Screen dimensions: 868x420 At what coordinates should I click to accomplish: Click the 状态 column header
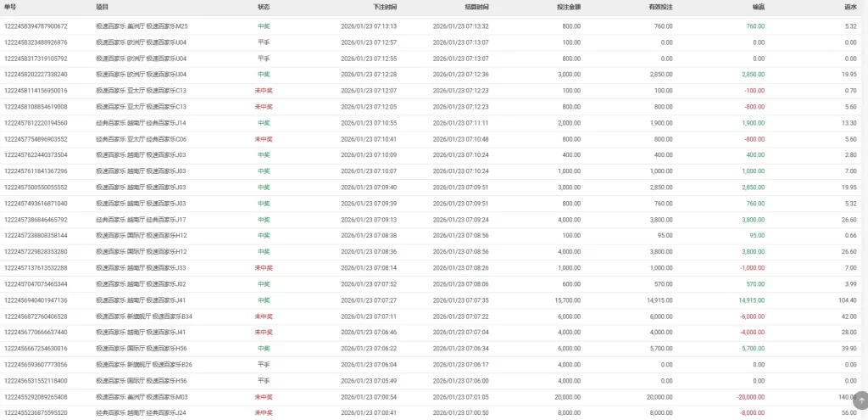264,7
